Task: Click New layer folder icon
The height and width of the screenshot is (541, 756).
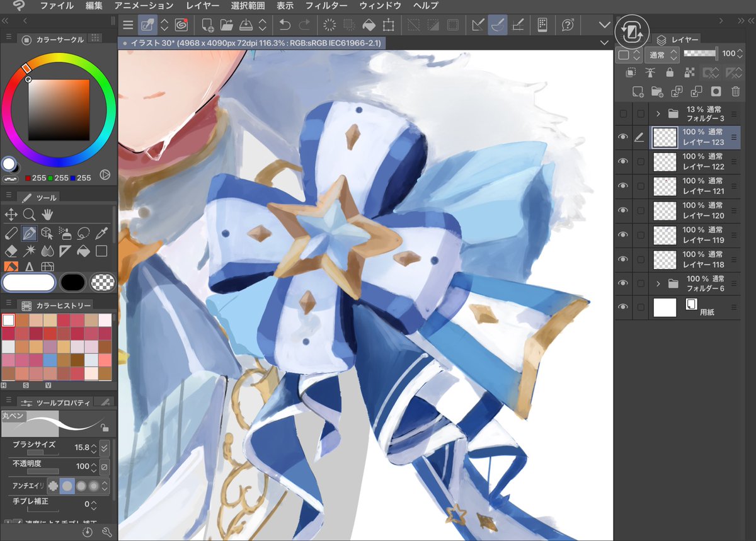Action: [x=657, y=91]
